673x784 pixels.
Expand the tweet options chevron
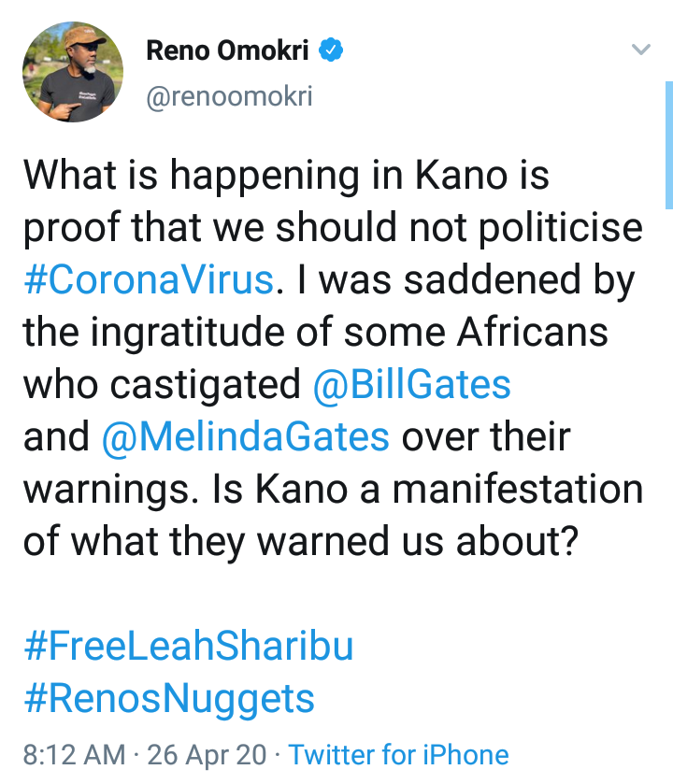click(x=640, y=50)
